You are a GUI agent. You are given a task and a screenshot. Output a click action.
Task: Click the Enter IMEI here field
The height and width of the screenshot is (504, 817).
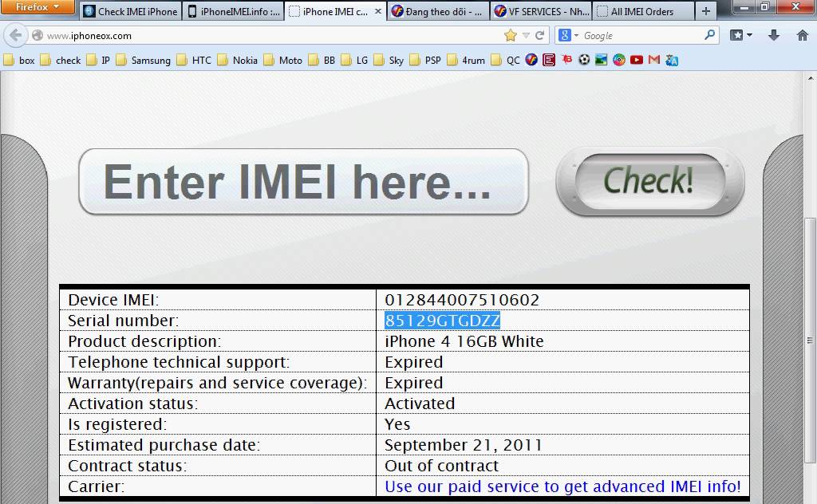pos(304,182)
